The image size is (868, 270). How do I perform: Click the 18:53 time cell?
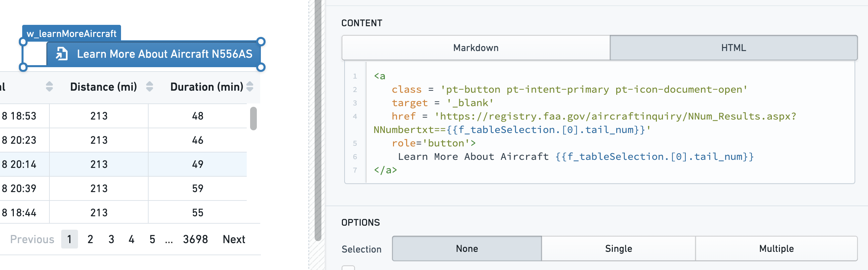coord(24,116)
